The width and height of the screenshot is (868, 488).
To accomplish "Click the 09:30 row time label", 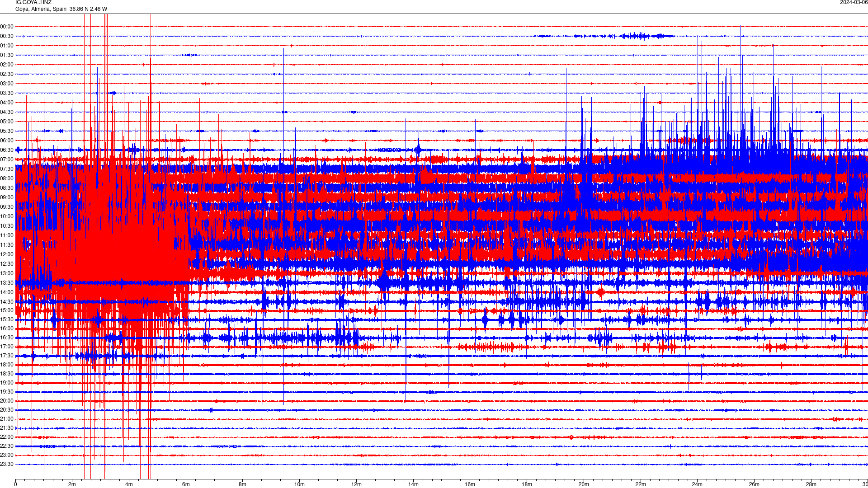I will [7, 207].
